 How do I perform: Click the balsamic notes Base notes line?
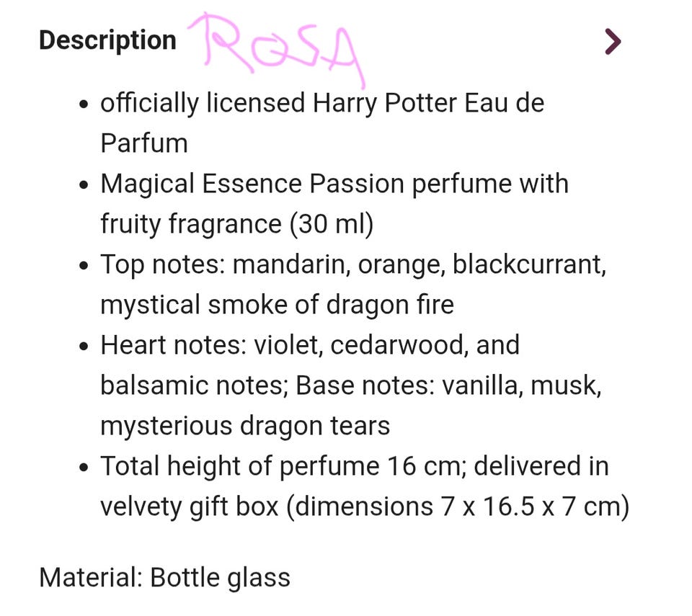[351, 385]
